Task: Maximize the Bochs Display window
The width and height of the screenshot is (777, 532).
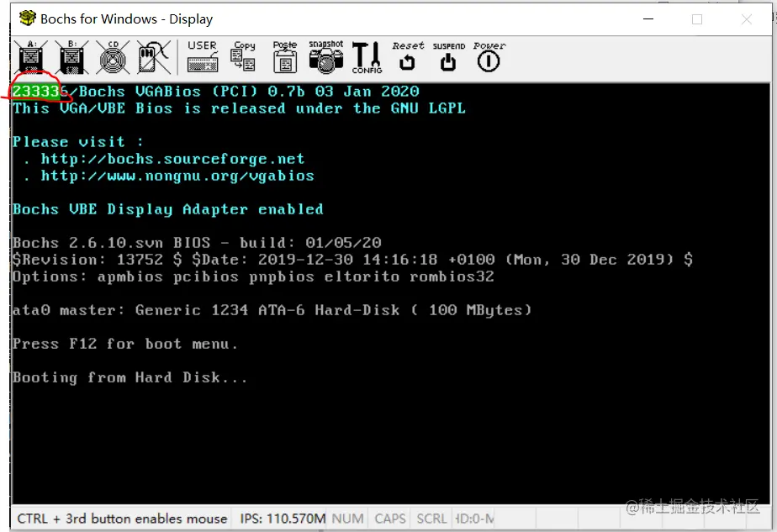Action: [x=697, y=18]
